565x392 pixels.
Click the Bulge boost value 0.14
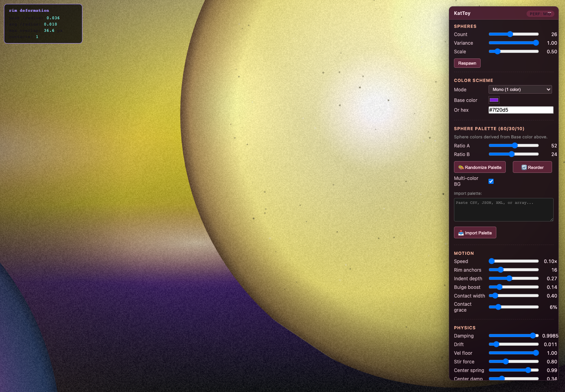tap(552, 287)
